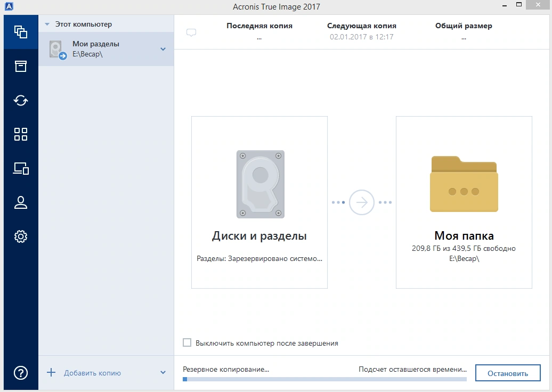The height and width of the screenshot is (392, 552).
Task: Click the disk icon of Мои разделы backup
Action: coord(57,50)
